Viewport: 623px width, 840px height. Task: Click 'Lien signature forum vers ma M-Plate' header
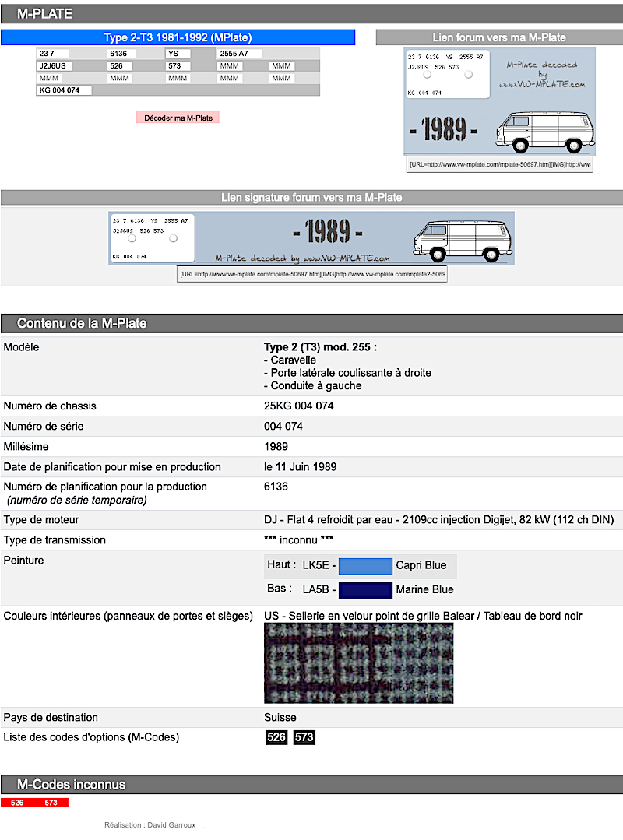pos(311,198)
